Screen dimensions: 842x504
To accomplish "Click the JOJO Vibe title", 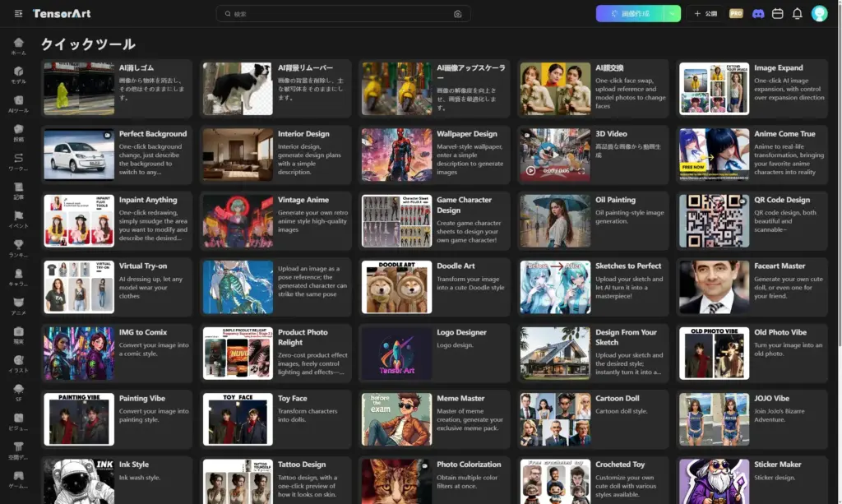I will coord(771,398).
